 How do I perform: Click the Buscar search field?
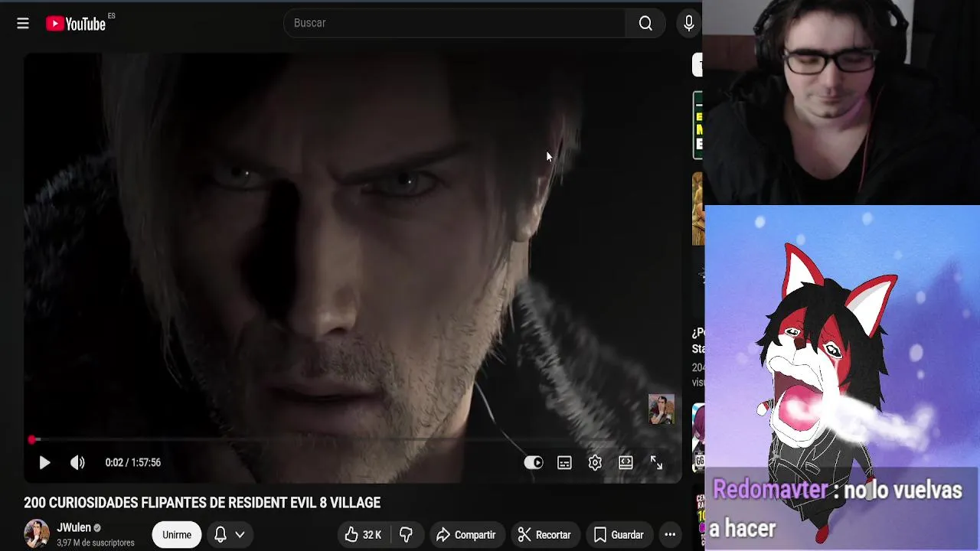[455, 23]
